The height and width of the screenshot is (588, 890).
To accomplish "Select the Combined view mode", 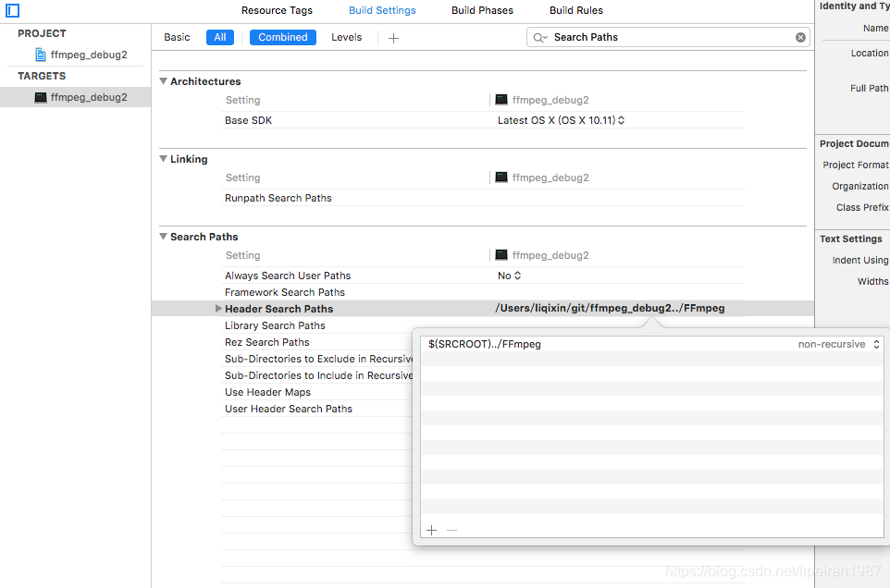I will tap(283, 37).
